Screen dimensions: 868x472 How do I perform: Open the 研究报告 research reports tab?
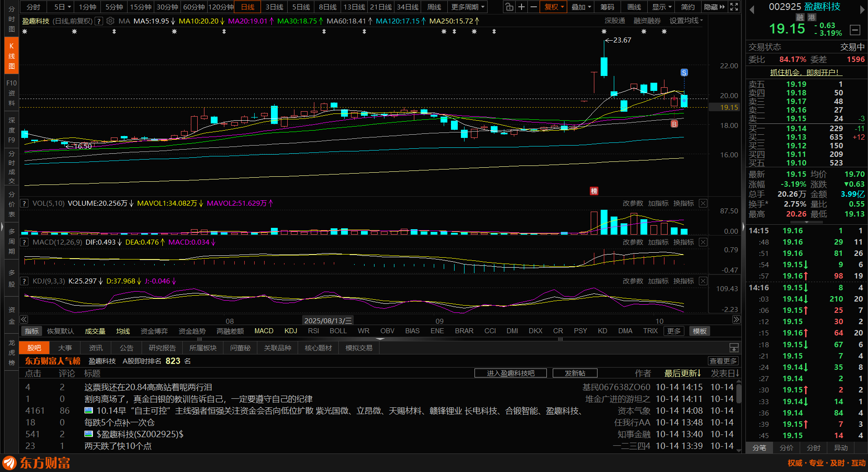click(x=162, y=348)
